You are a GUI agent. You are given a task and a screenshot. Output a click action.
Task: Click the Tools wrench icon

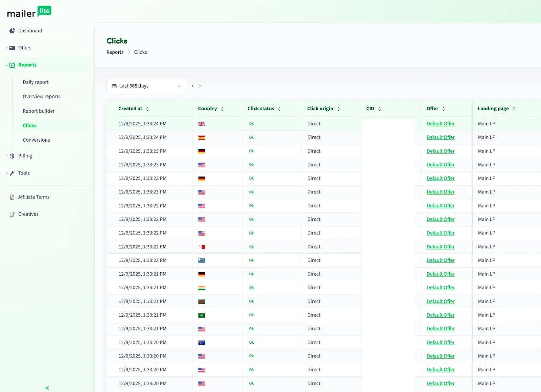pyautogui.click(x=12, y=173)
